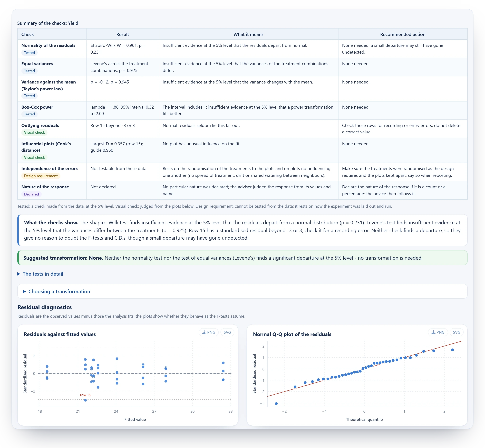The height and width of the screenshot is (448, 485).
Task: Click the Declared badge under Nature of the response
Action: point(32,194)
